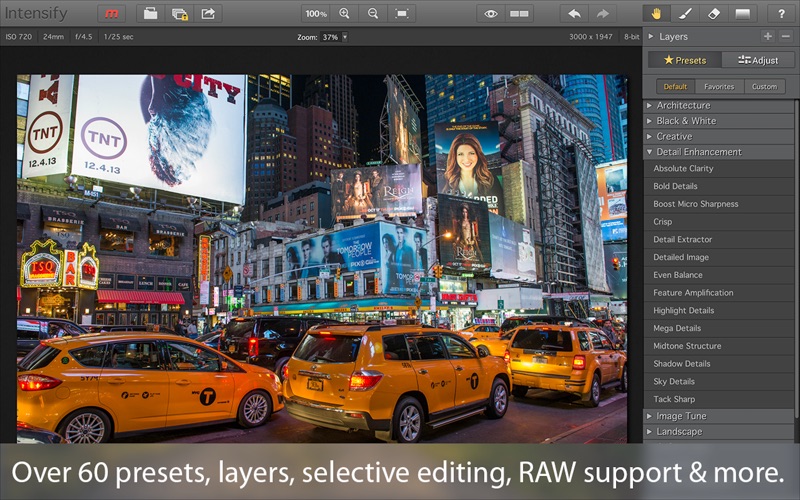Click the share export icon
Image resolution: width=800 pixels, height=500 pixels.
tap(208, 14)
